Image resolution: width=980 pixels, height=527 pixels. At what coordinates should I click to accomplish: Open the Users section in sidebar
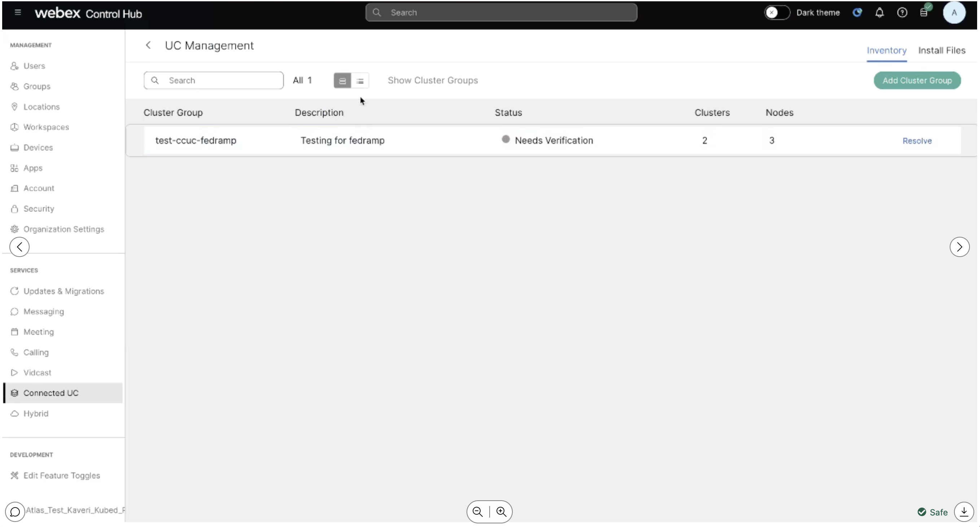pos(34,66)
